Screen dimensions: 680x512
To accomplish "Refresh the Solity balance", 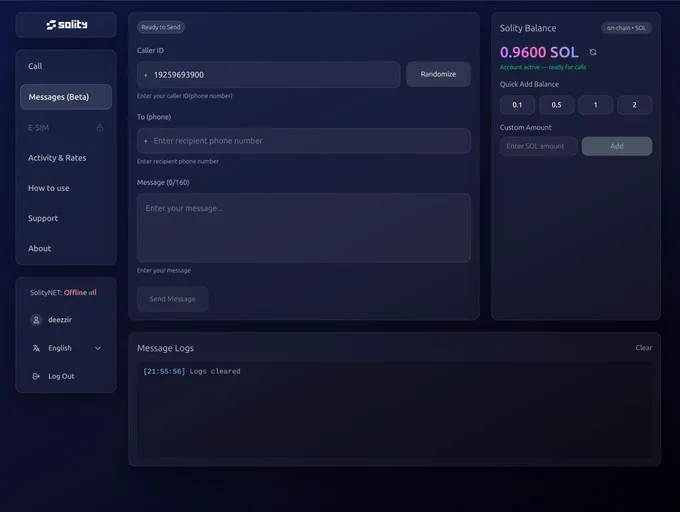I will click(593, 52).
